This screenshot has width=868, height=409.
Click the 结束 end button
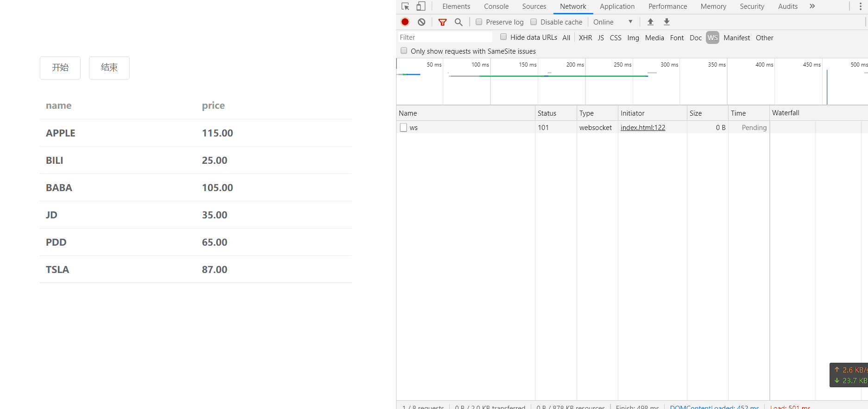click(x=109, y=68)
